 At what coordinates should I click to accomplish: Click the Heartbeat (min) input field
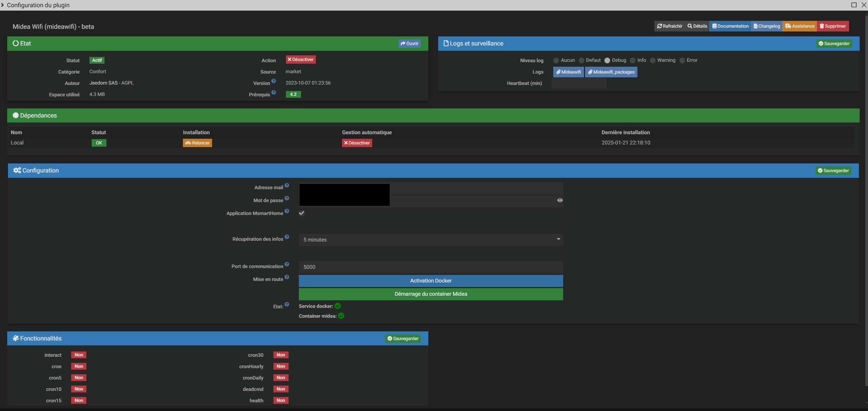tap(579, 83)
